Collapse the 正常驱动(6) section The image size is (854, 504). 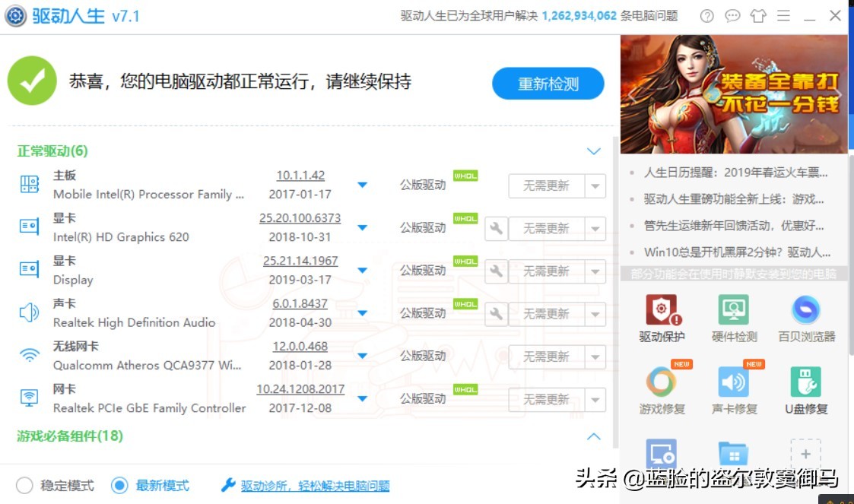pos(594,151)
